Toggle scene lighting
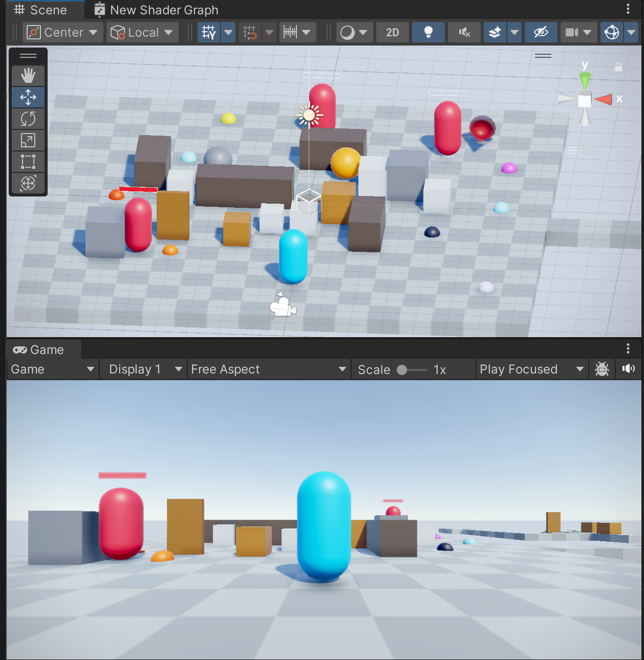Image resolution: width=644 pixels, height=660 pixels. (x=428, y=32)
